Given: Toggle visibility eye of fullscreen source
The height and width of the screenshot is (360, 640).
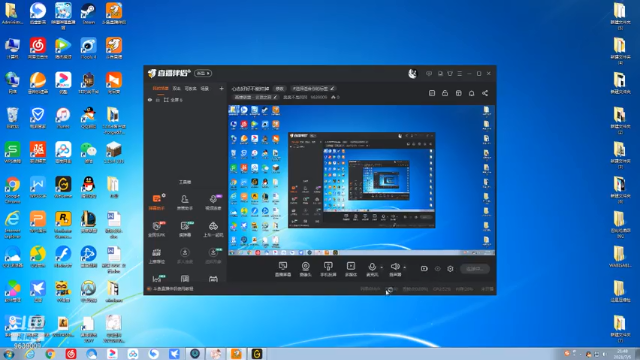Looking at the screenshot, I should [x=150, y=100].
